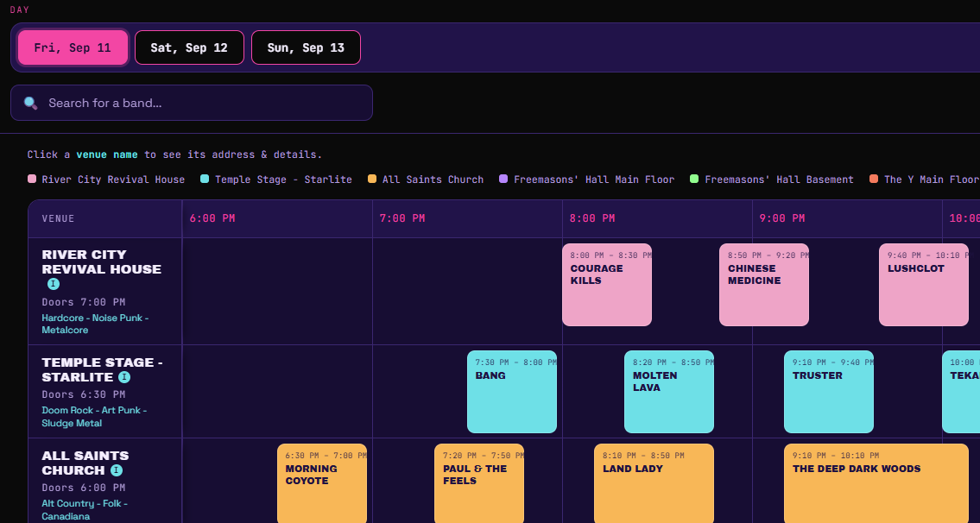Click Temple Stage - Starlite venue name
This screenshot has width=980, height=523.
pos(102,370)
